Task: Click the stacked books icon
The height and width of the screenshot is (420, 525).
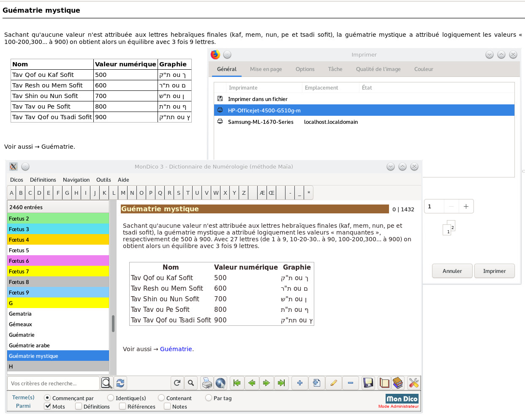Action: 397,383
